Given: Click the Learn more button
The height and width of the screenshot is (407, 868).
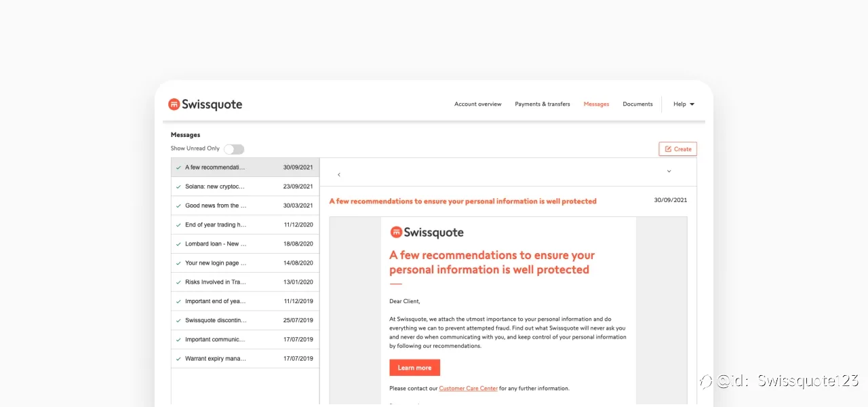Looking at the screenshot, I should tap(414, 368).
